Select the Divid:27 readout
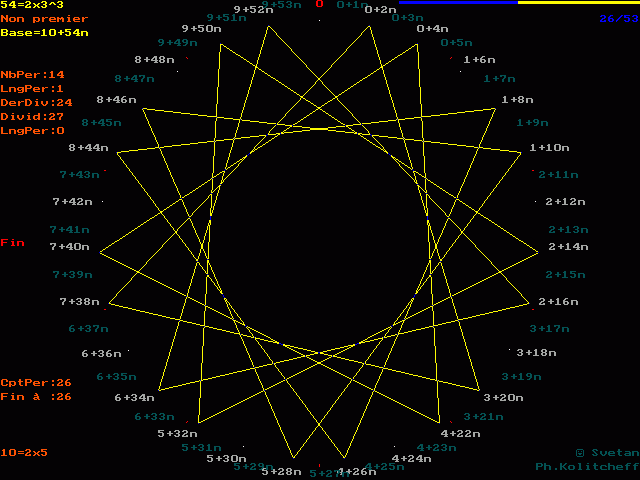Viewport: 640px width, 480px height. [x=32, y=117]
